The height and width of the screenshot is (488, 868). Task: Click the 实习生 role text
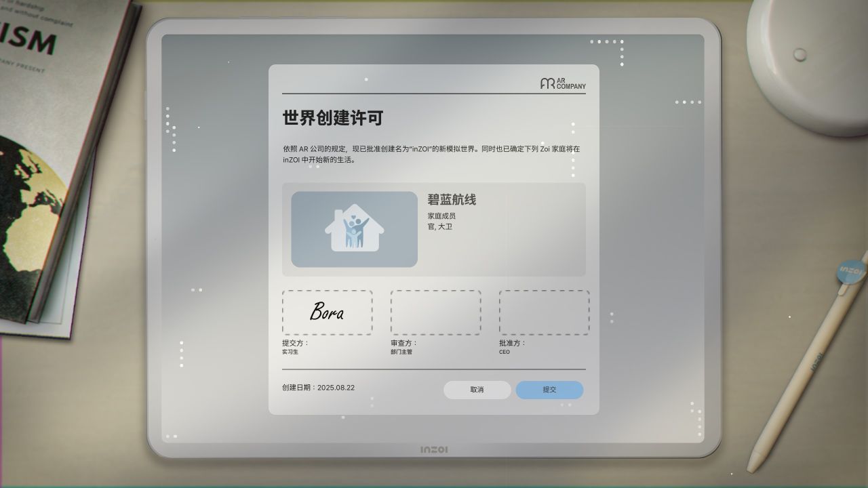(x=290, y=352)
